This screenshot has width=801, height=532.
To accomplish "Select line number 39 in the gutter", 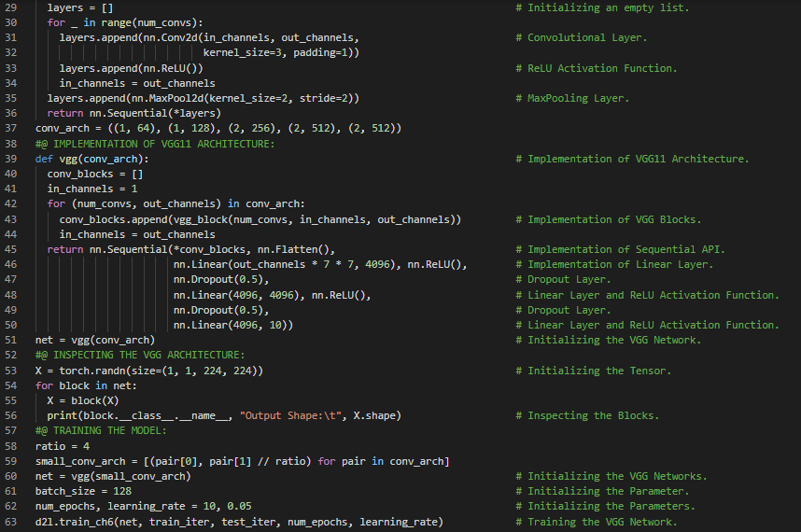I will (10, 159).
